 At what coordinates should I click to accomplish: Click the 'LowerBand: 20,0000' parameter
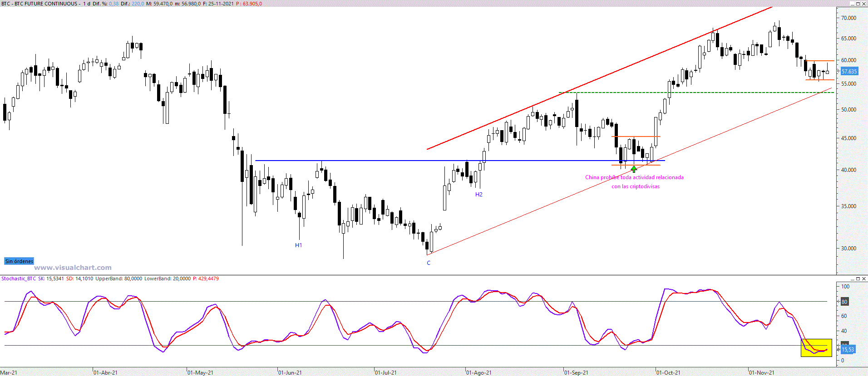(168, 278)
